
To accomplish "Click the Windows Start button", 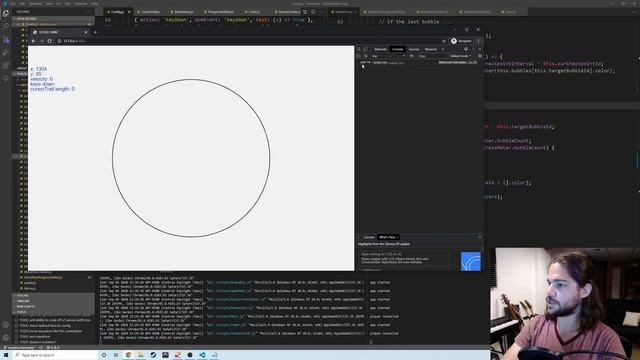I will [6, 355].
